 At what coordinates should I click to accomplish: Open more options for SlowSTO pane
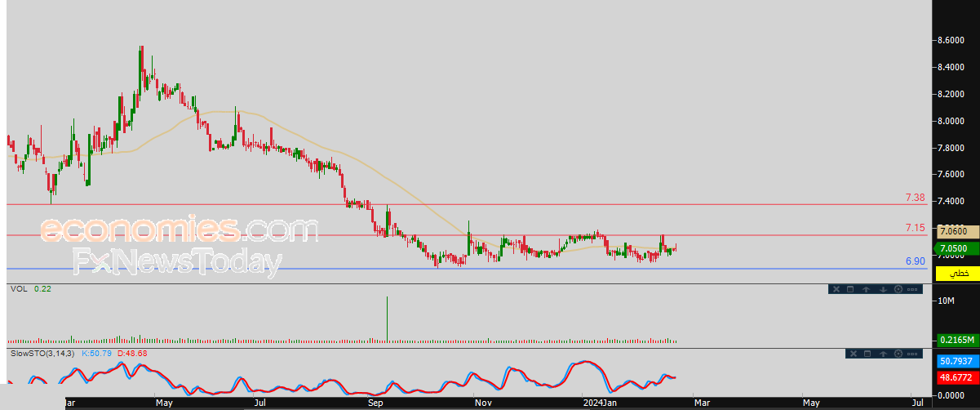click(x=912, y=354)
